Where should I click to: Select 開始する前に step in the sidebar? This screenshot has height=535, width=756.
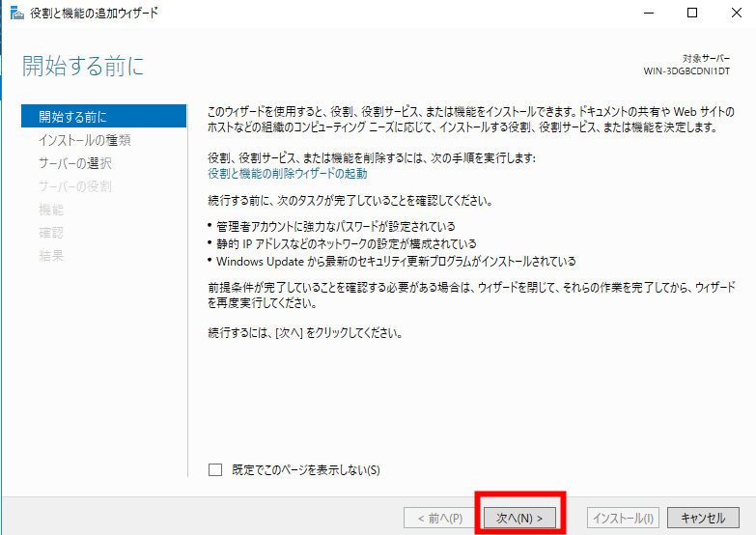103,116
